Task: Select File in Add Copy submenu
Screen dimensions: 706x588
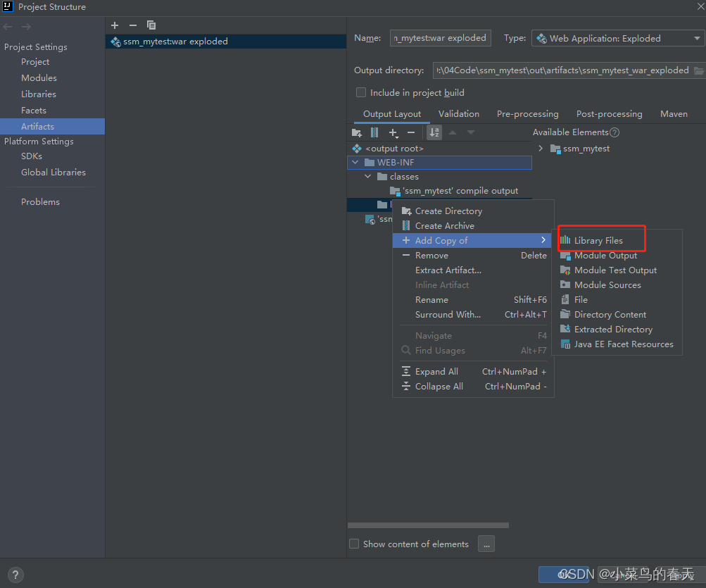Action: click(617, 299)
